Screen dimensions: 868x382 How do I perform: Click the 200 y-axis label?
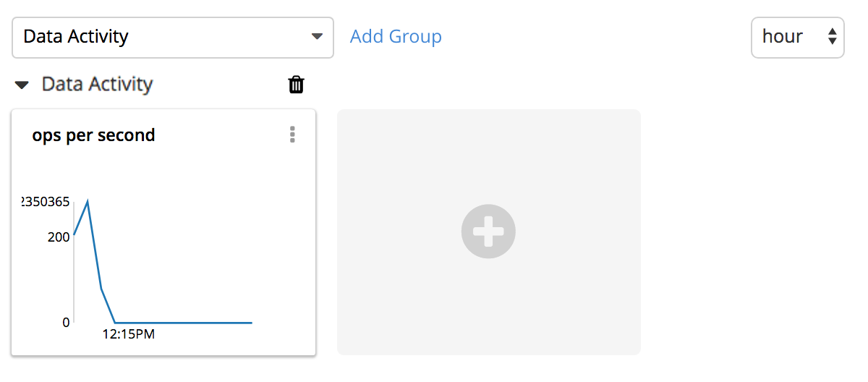pyautogui.click(x=59, y=237)
